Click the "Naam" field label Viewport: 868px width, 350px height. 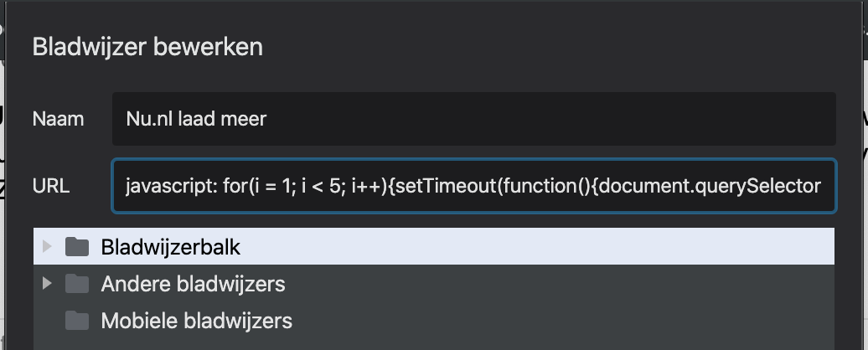click(x=58, y=119)
